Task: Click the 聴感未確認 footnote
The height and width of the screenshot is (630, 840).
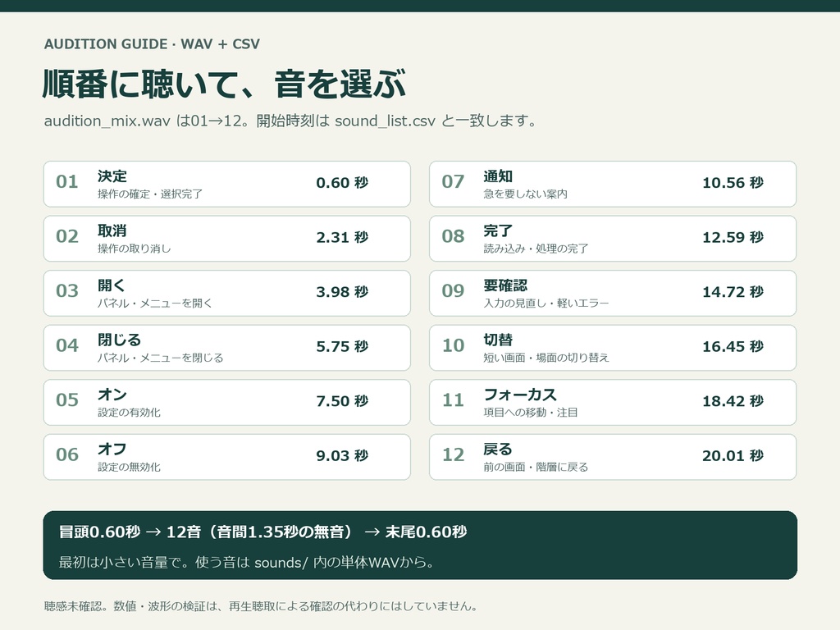Action: tap(260, 606)
